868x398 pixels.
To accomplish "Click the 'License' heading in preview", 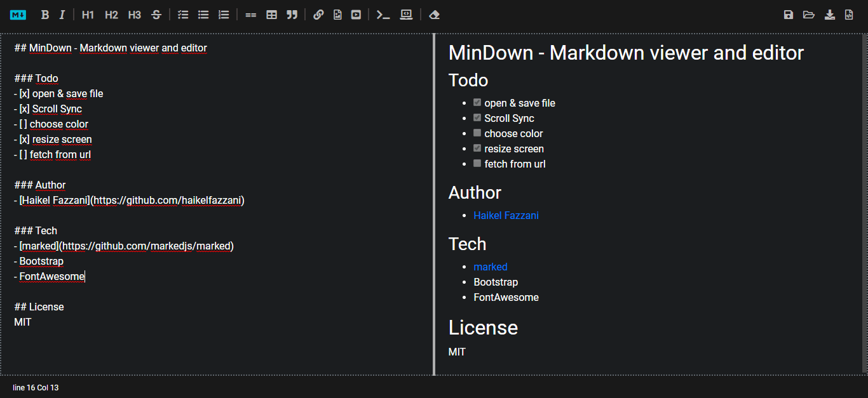I will click(483, 328).
